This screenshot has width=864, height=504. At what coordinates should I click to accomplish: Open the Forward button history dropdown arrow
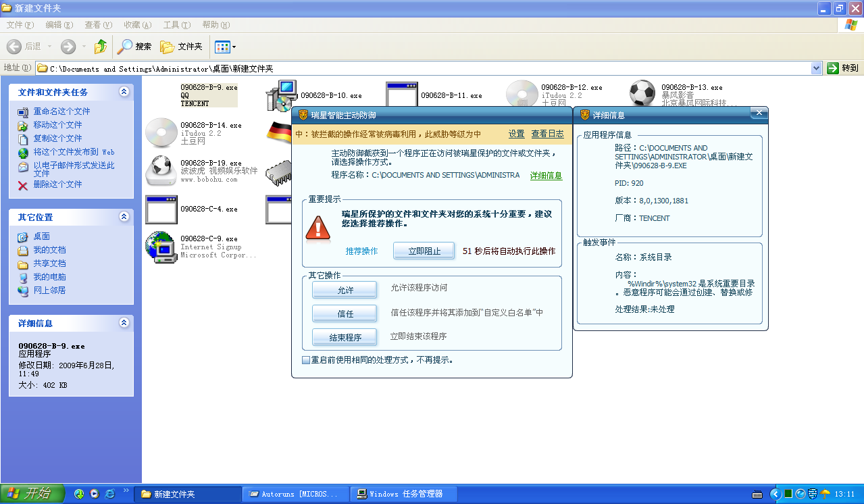[84, 47]
